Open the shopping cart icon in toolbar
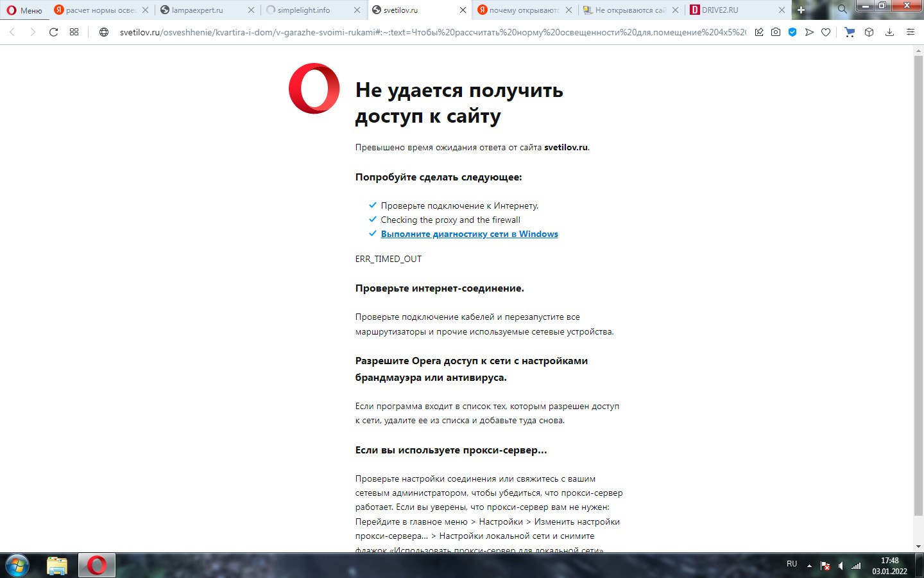Image resolution: width=924 pixels, height=578 pixels. [x=850, y=32]
